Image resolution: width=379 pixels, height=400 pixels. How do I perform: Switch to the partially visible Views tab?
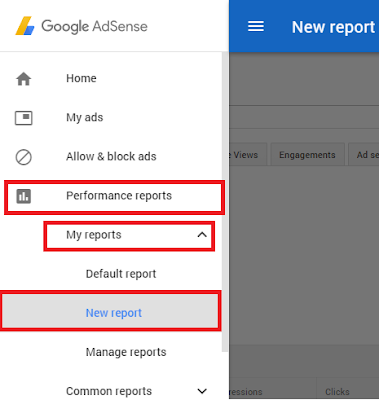click(x=247, y=155)
